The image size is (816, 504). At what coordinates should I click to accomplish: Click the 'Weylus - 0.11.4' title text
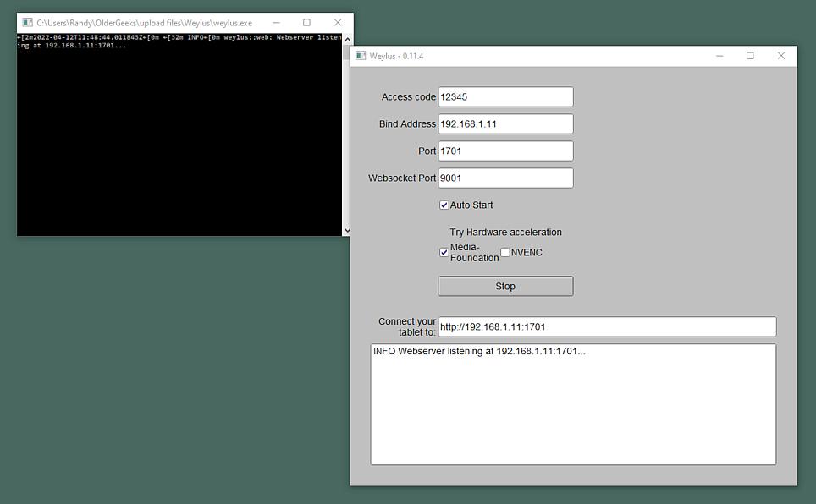396,56
